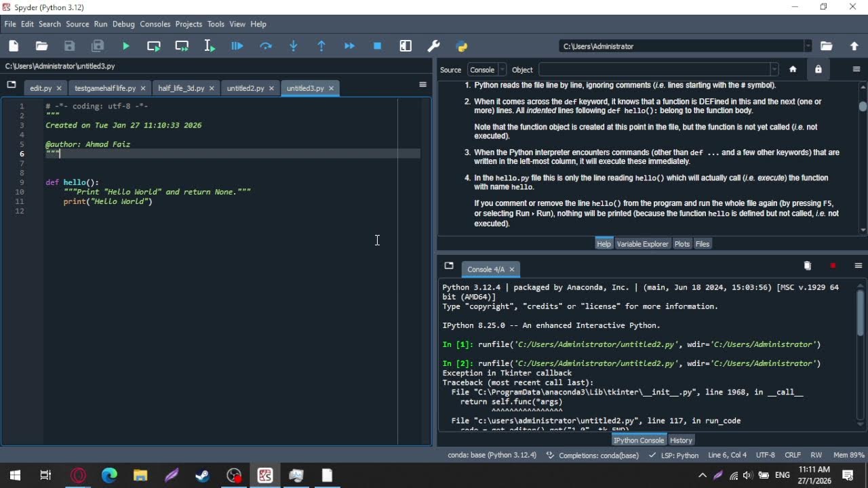Click LSP: Python status entry
Viewport: 868px width, 488px height.
[x=673, y=455]
